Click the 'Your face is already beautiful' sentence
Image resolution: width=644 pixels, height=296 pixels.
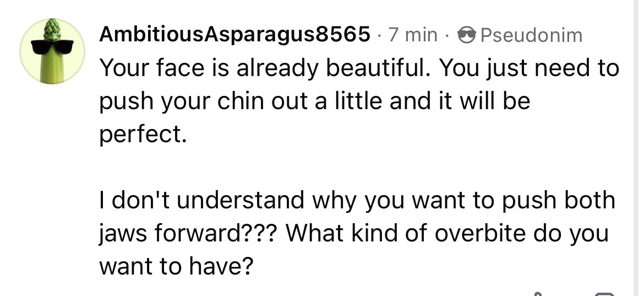click(264, 69)
